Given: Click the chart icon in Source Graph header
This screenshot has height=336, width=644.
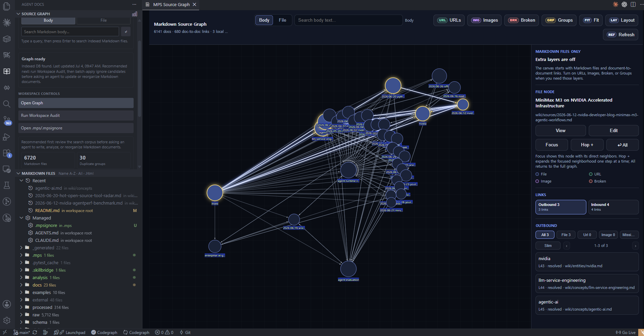Looking at the screenshot, I should (x=135, y=14).
